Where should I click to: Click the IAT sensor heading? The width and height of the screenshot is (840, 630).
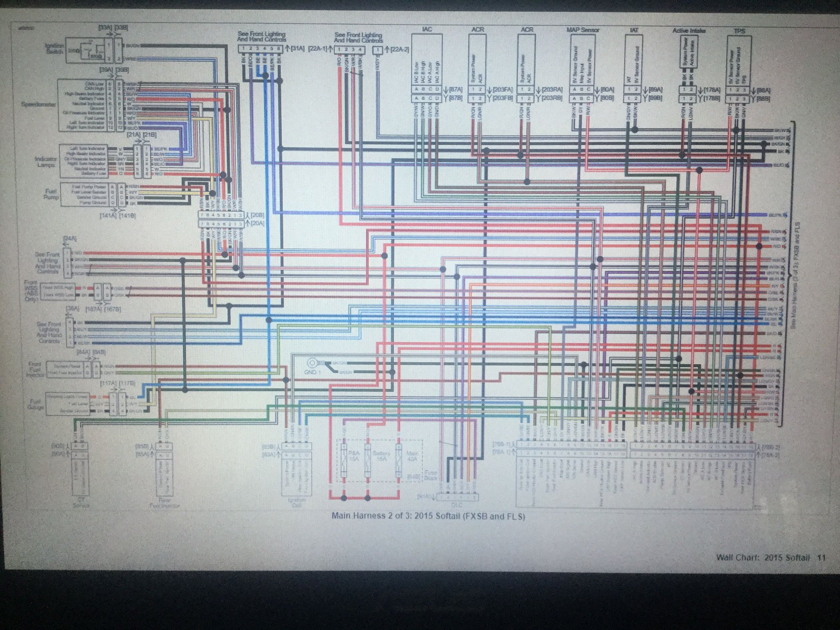click(x=634, y=30)
